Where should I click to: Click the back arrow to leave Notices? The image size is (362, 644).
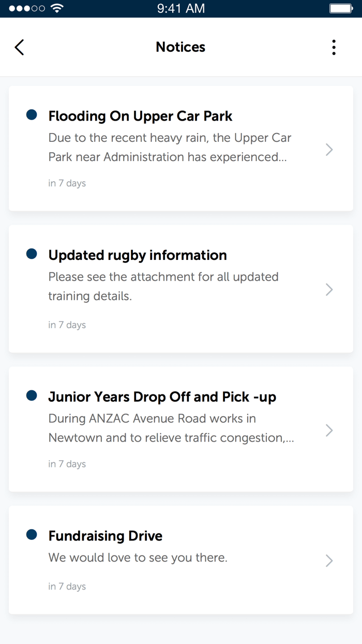(19, 47)
